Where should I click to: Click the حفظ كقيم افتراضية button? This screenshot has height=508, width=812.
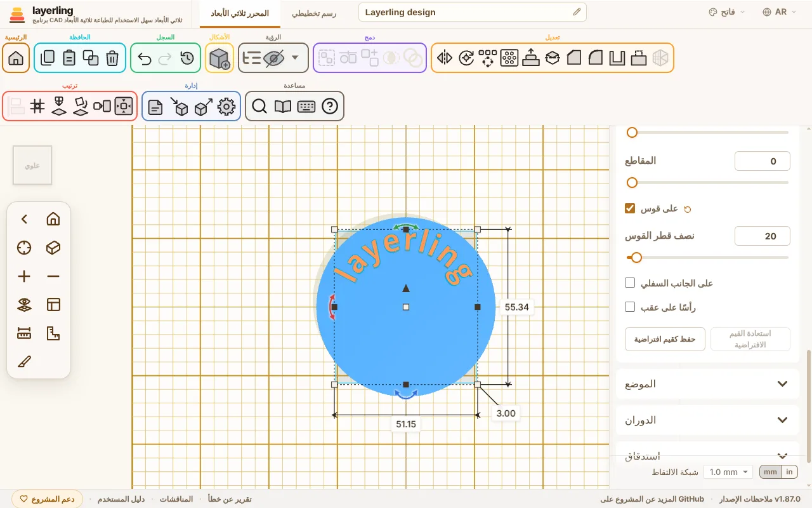[x=665, y=339]
